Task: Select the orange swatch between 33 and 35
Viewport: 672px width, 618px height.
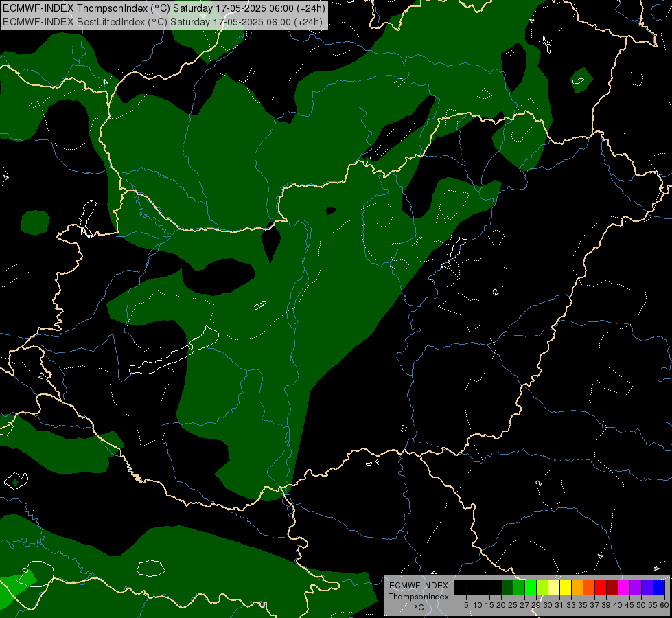Action: [x=577, y=587]
